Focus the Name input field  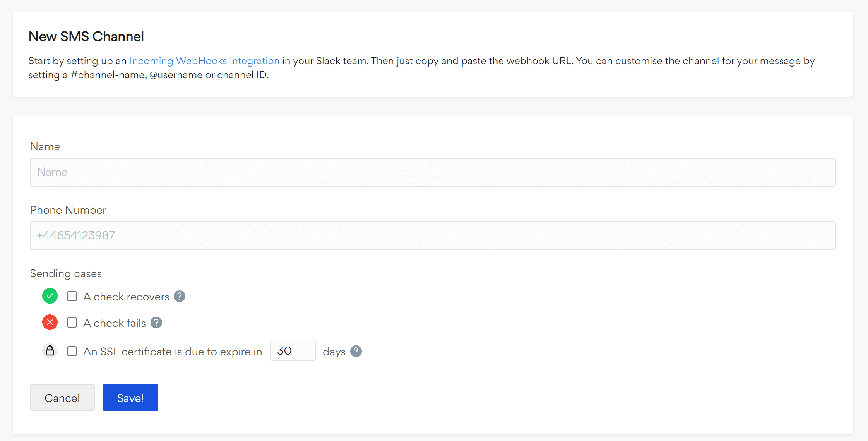tap(433, 172)
